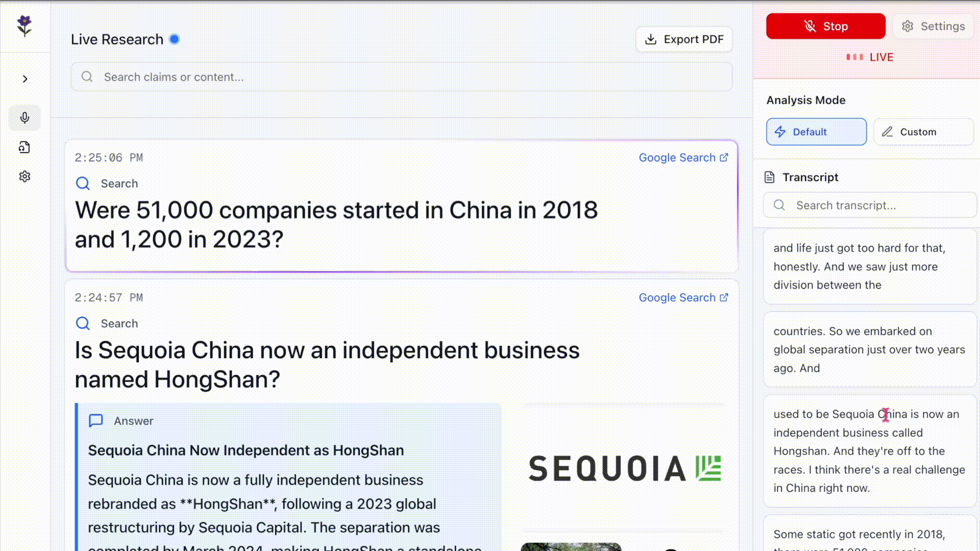Click the blue live status dot beside Live Research

coord(175,39)
